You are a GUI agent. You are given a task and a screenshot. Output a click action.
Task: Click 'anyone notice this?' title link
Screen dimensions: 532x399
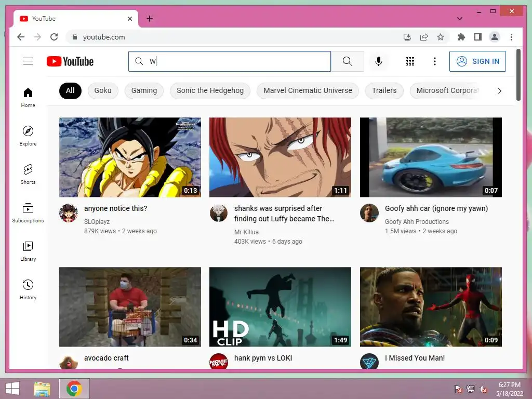[x=116, y=208]
